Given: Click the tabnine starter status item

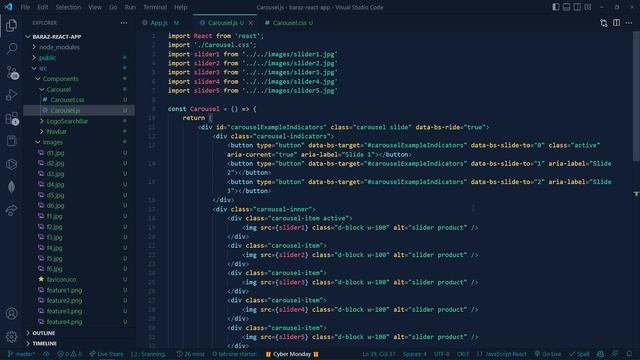Looking at the screenshot, I should pyautogui.click(x=234, y=354).
